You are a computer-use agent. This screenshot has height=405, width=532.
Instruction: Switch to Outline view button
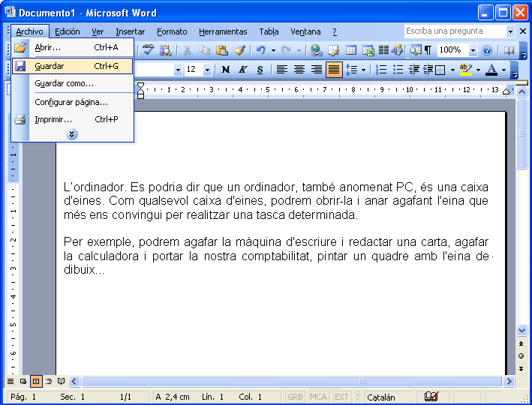tap(49, 381)
